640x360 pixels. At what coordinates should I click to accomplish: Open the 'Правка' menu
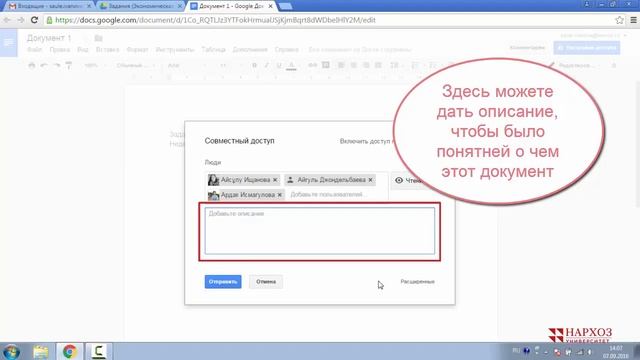point(60,50)
